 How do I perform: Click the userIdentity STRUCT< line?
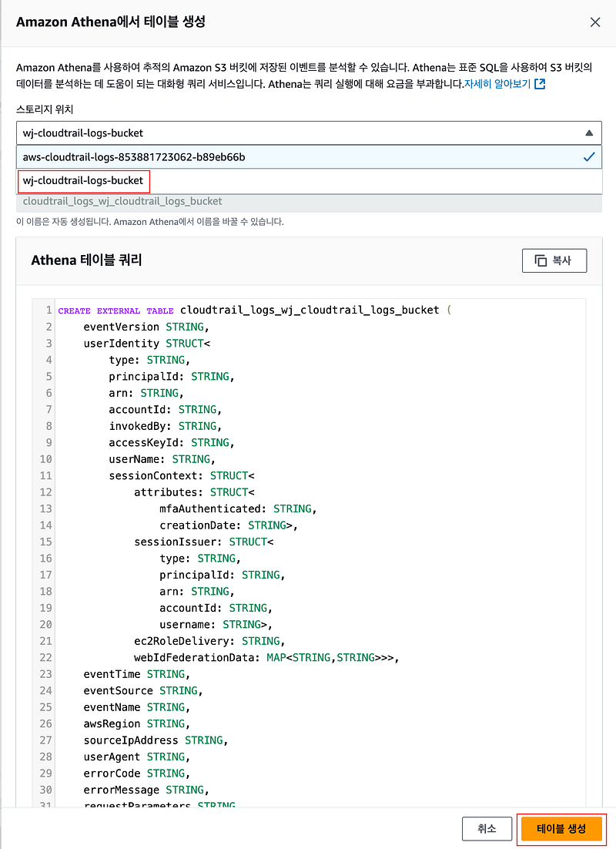pos(147,344)
